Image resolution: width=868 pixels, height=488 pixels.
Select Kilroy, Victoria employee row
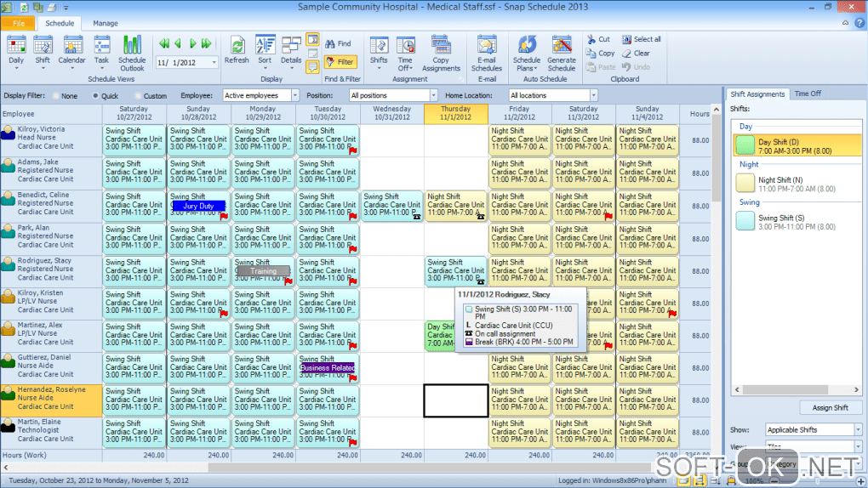click(51, 140)
